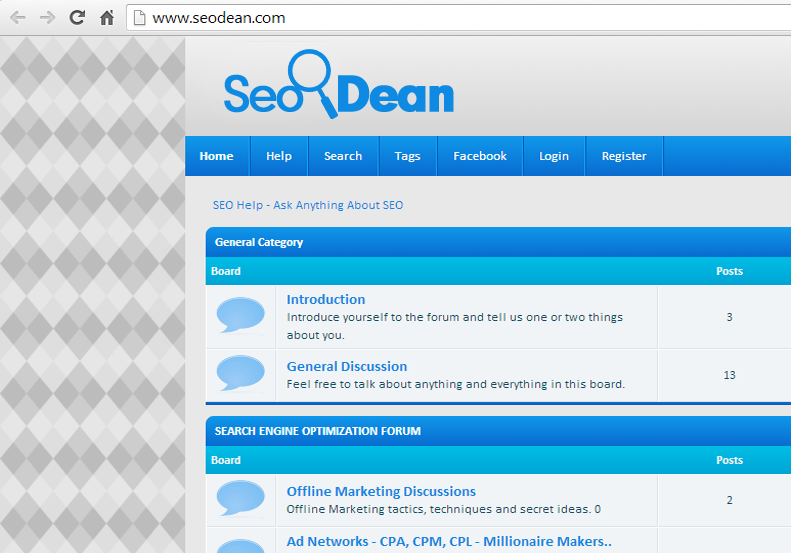The width and height of the screenshot is (791, 553).
Task: Open the Facebook nav tab
Action: (480, 156)
